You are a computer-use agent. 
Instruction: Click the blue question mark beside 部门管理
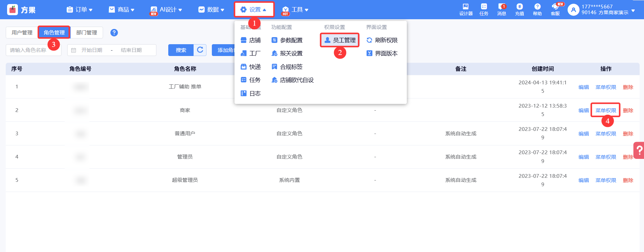click(114, 33)
